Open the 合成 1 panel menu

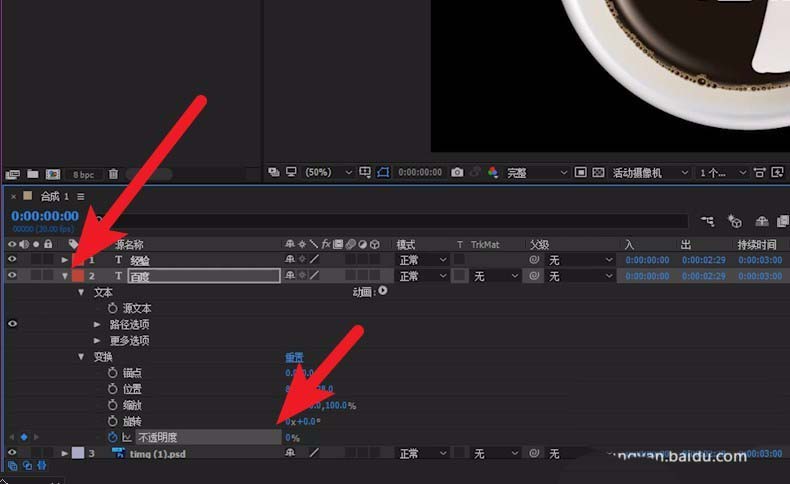pyautogui.click(x=81, y=196)
